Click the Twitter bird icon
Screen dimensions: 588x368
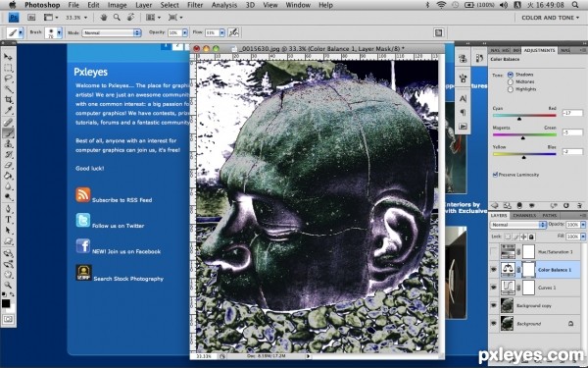83,221
